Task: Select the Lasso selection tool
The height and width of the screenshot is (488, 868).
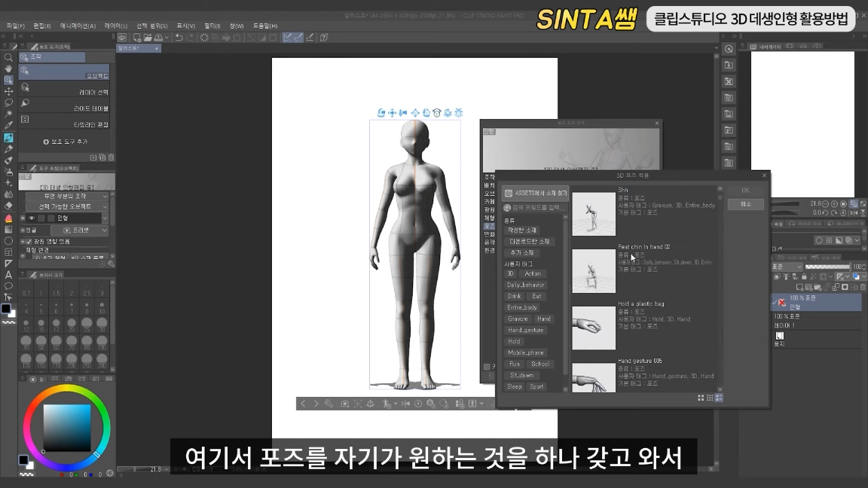Action: [x=8, y=102]
